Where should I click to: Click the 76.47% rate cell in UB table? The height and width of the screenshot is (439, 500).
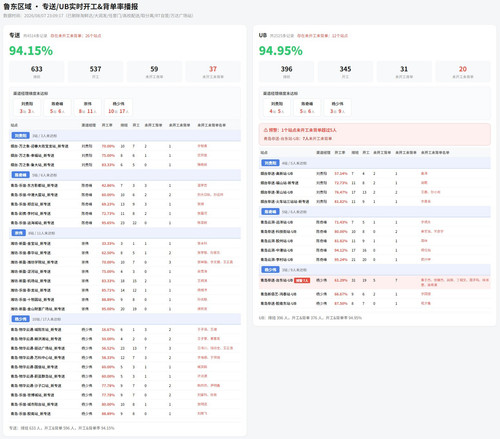(x=341, y=192)
